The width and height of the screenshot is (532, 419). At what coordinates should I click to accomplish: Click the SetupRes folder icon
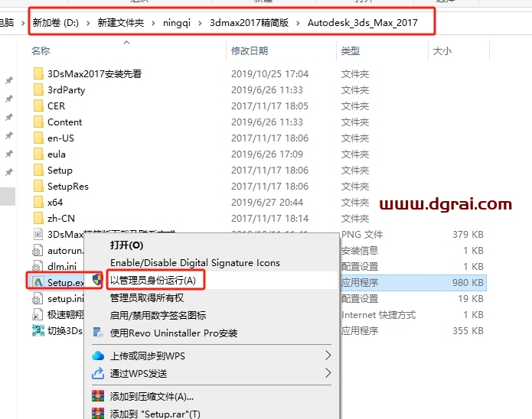pos(38,186)
